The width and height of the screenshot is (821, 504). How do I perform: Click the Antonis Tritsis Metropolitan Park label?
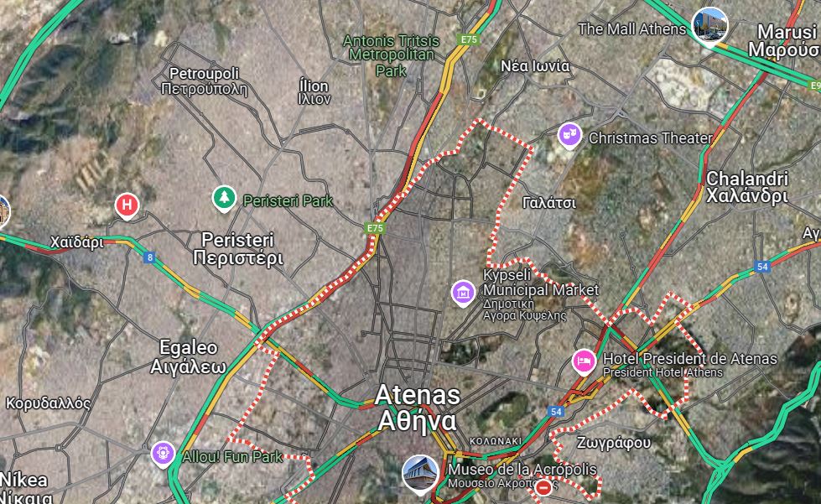pyautogui.click(x=391, y=55)
